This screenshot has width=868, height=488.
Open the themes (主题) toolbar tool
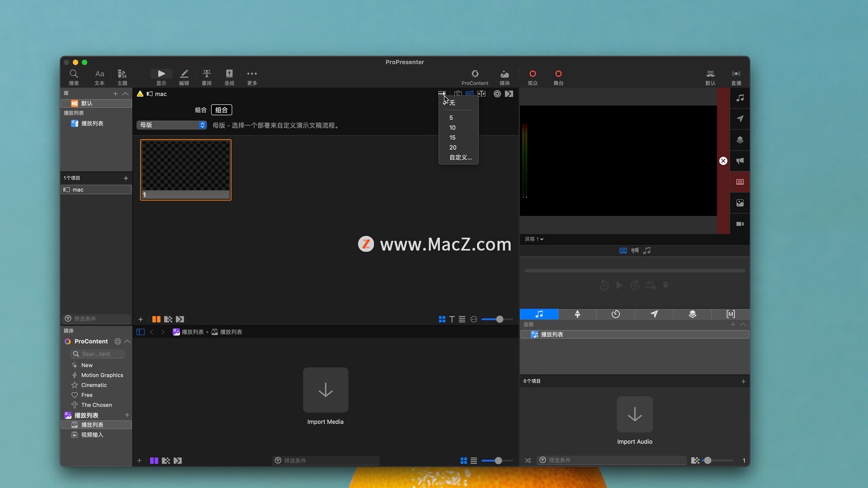click(122, 77)
